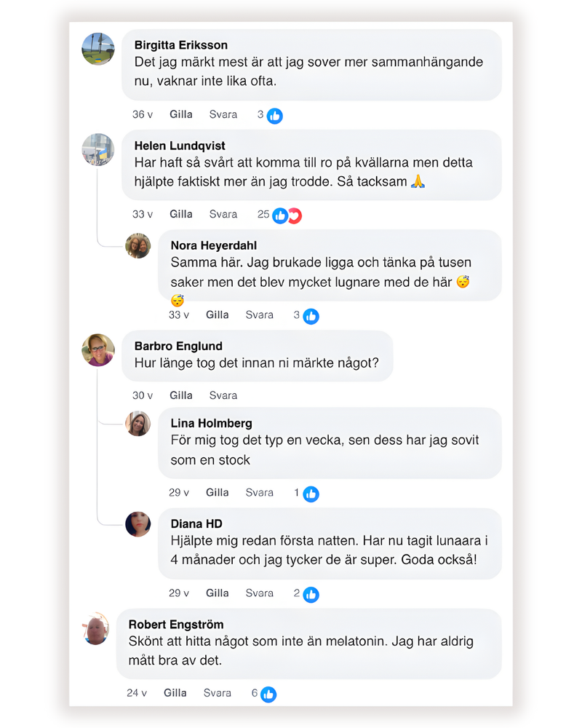Click like reaction icon on Birgitta Eriksson's comment

point(274,115)
